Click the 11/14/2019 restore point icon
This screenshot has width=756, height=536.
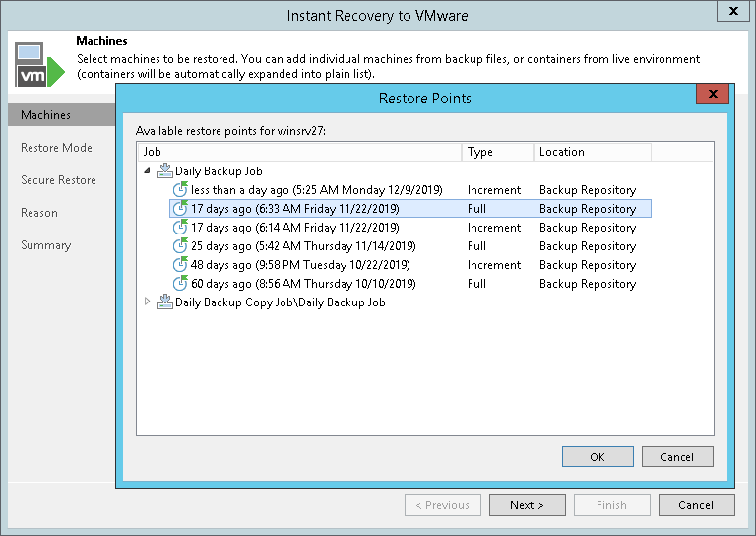point(180,246)
